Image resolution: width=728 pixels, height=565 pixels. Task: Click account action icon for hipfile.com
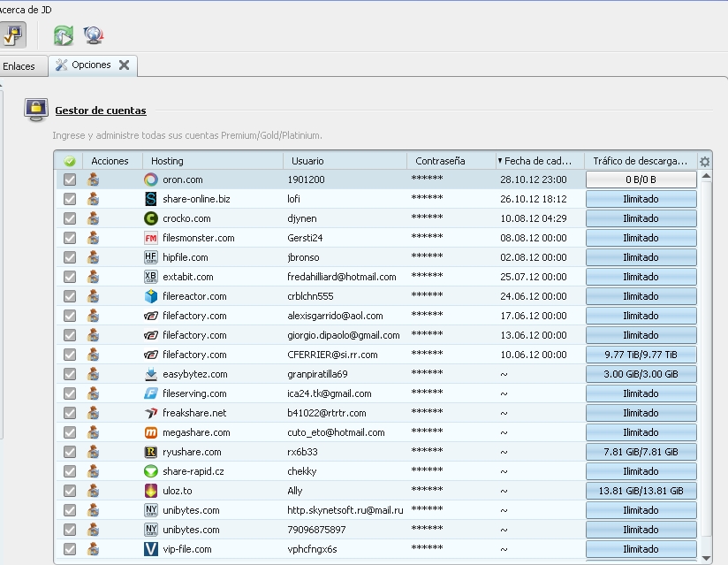(93, 257)
